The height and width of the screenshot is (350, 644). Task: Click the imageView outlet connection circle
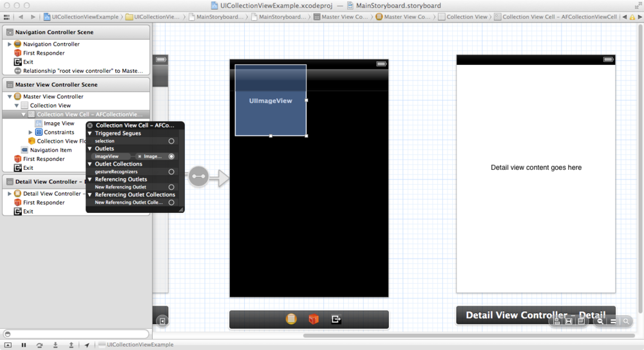point(171,156)
